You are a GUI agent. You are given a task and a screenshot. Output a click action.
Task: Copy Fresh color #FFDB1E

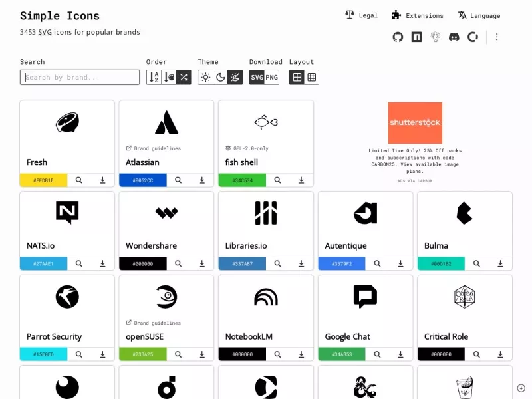point(43,180)
